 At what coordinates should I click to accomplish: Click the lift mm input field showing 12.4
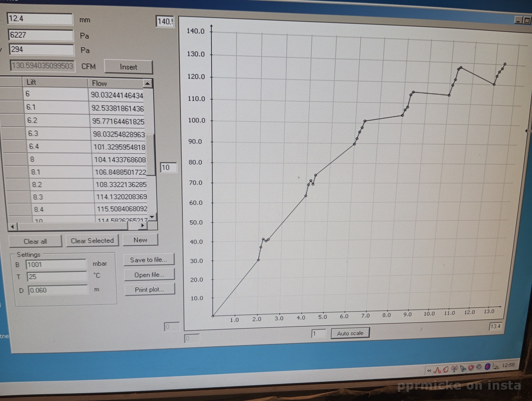click(x=39, y=19)
